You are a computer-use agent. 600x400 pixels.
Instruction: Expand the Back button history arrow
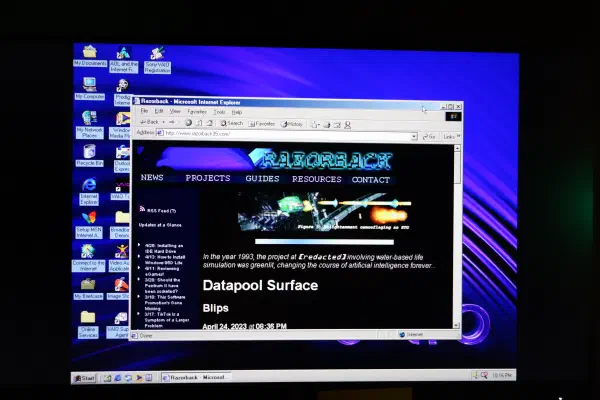(163, 122)
